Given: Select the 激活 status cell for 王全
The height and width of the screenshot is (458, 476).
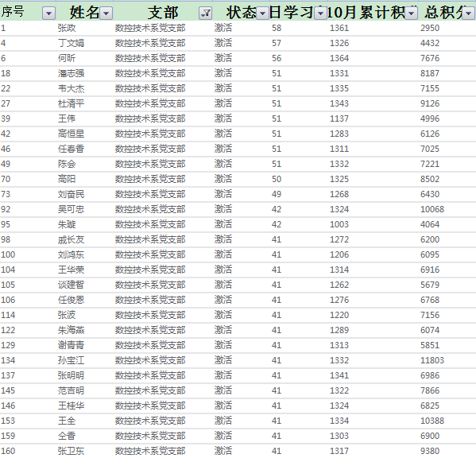Looking at the screenshot, I should 223,421.
